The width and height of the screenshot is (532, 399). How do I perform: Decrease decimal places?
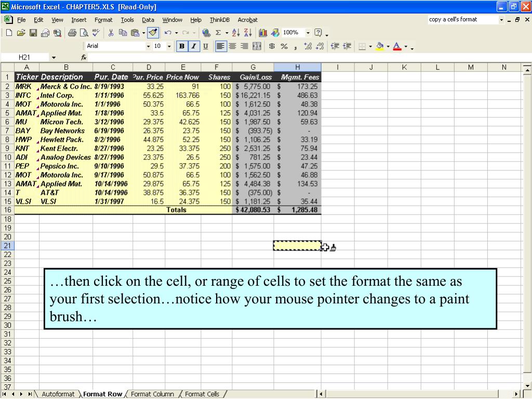tap(320, 46)
